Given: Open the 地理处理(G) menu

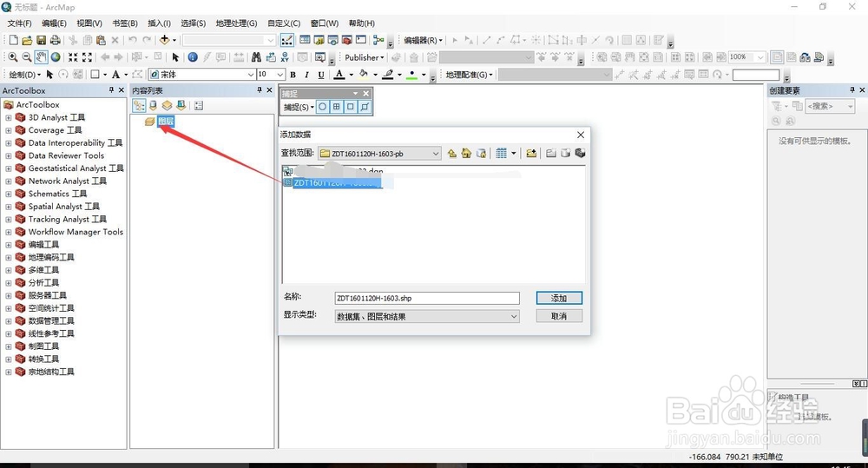Looking at the screenshot, I should coord(236,23).
